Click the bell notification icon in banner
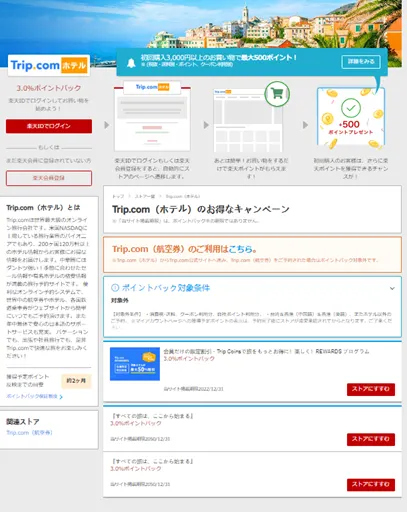 pos(131,63)
